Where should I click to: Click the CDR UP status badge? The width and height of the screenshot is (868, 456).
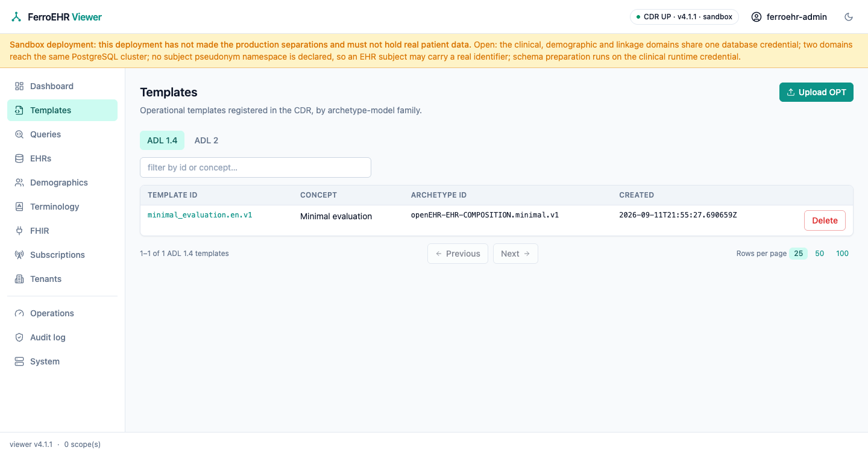coord(684,17)
